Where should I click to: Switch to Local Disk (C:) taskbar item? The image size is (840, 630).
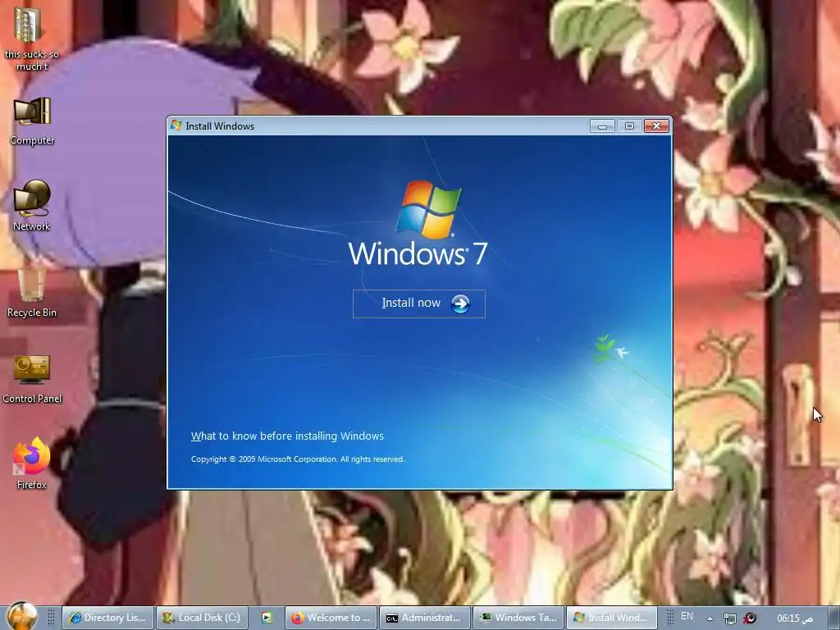202,618
